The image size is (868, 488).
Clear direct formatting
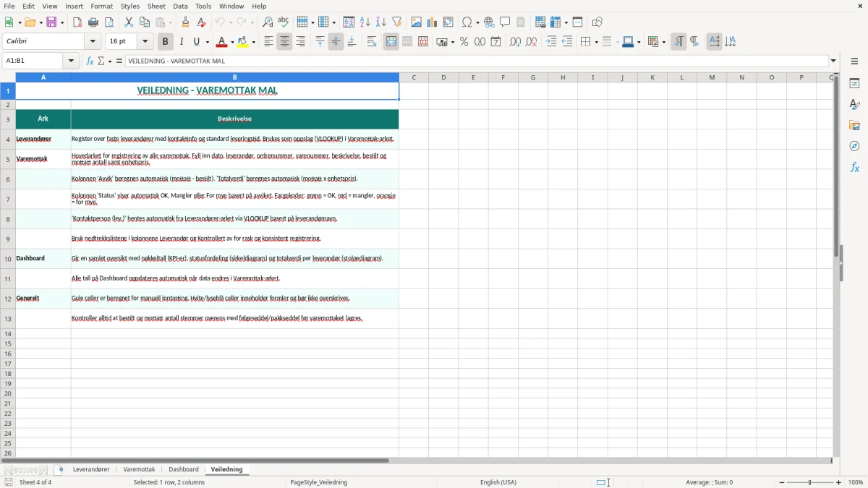point(201,22)
